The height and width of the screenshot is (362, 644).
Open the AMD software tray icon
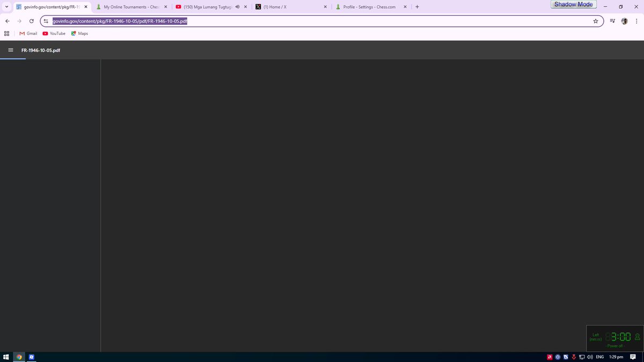[x=550, y=357]
